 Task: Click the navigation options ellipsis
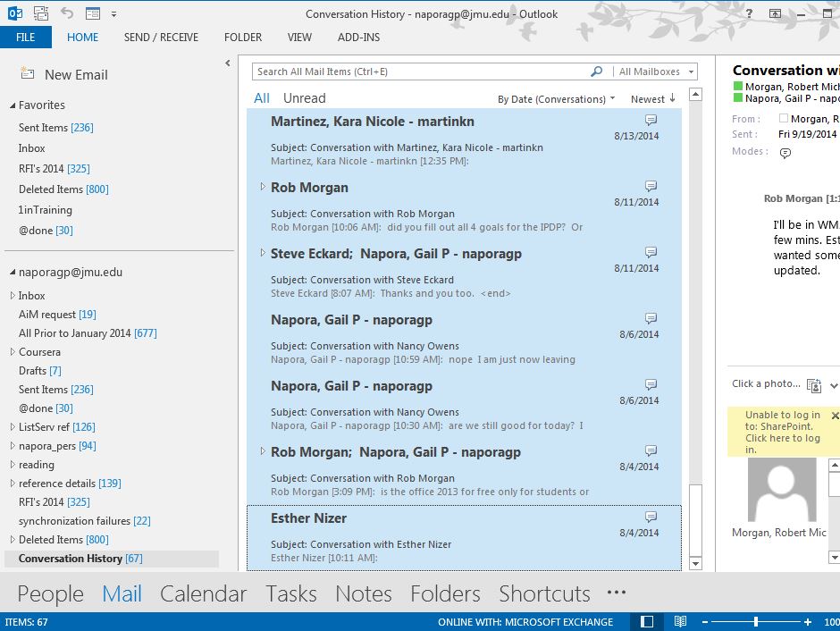[x=616, y=593]
